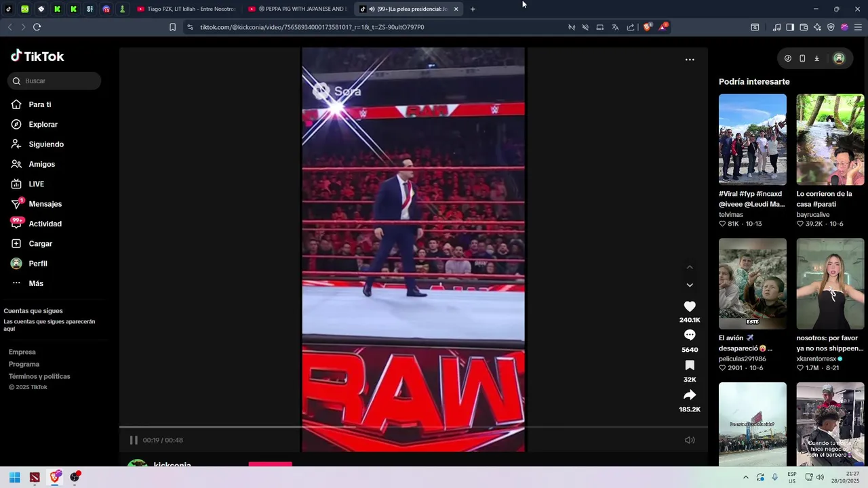Go to the next video with the down chevron
The image size is (868, 488).
690,285
